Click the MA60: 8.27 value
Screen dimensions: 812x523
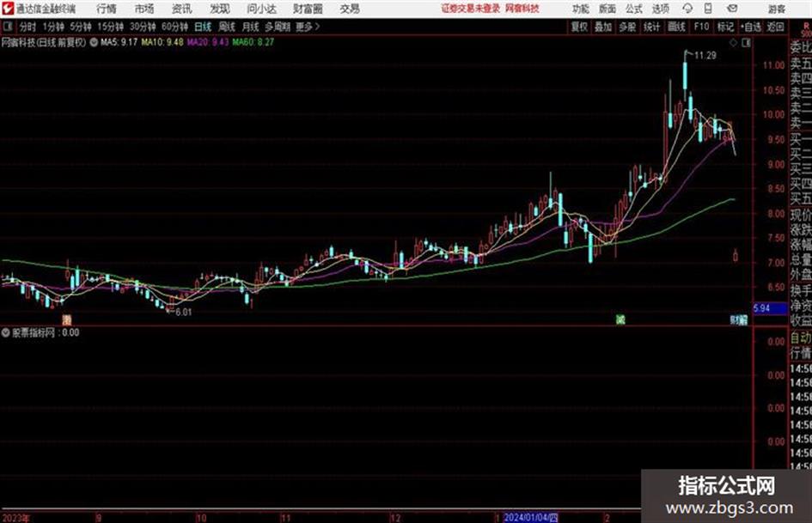(253, 42)
